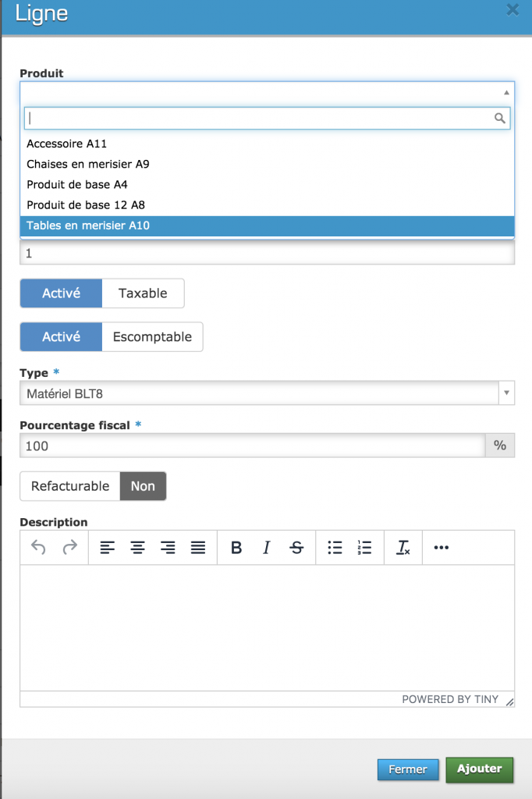Click the undo icon in description editor
Viewport: 532px width, 799px height.
pyautogui.click(x=38, y=548)
